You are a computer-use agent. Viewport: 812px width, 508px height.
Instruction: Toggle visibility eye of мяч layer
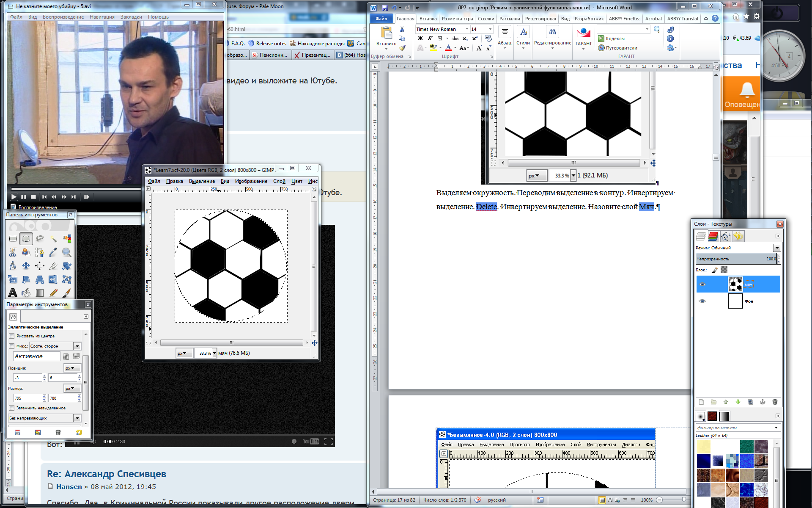[702, 284]
